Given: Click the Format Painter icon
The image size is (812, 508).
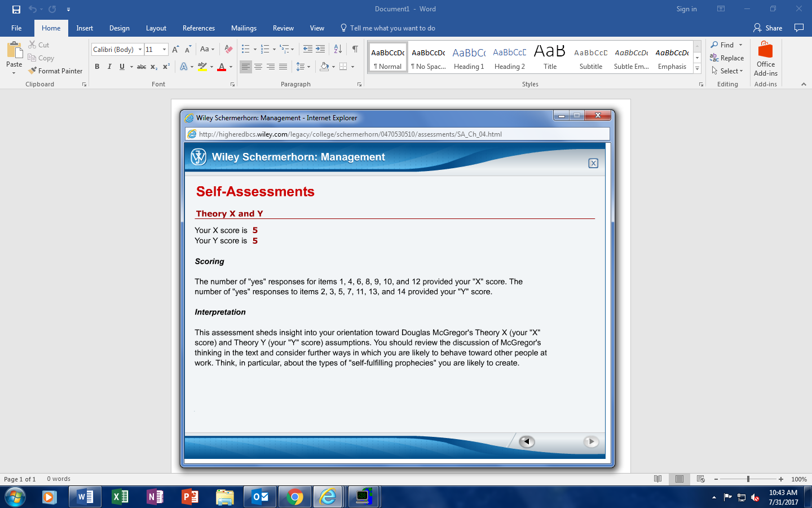Looking at the screenshot, I should click(33, 71).
